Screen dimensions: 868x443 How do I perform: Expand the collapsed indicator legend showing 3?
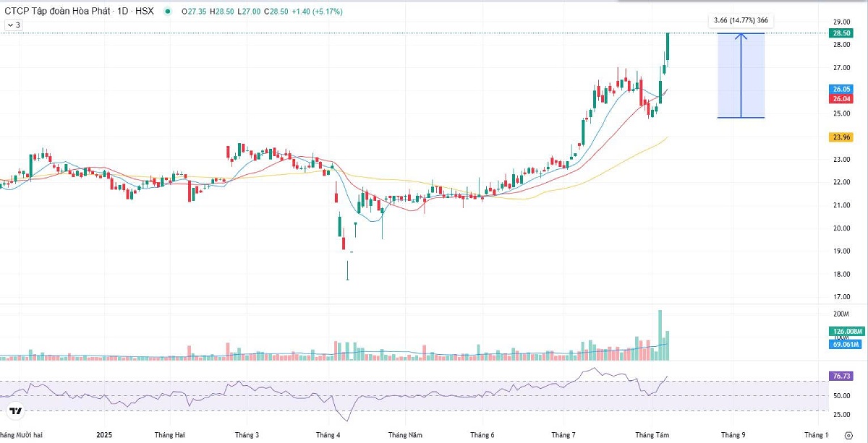(13, 25)
